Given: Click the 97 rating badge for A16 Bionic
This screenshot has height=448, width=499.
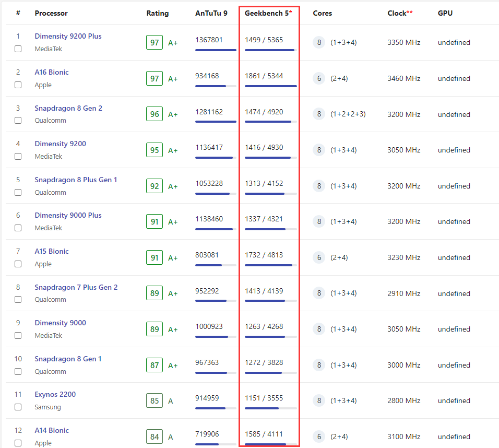Looking at the screenshot, I should point(155,78).
